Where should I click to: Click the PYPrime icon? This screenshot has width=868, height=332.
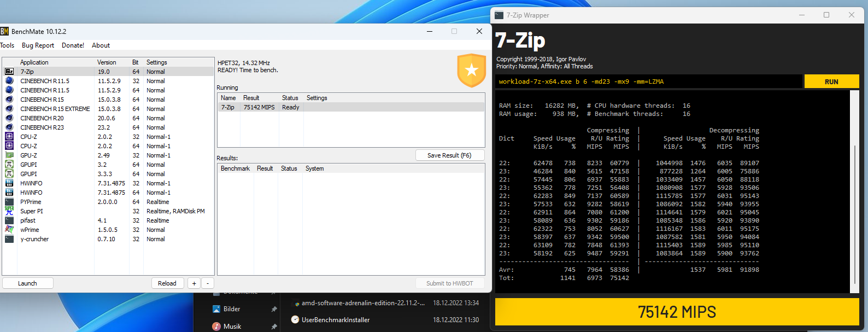pos(9,202)
